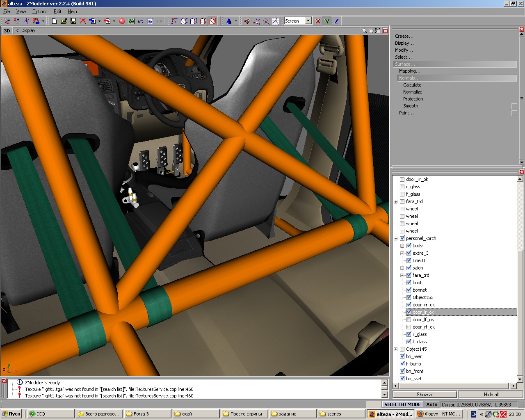Click the Open file folder icon
This screenshot has height=420, width=525.
[64, 21]
